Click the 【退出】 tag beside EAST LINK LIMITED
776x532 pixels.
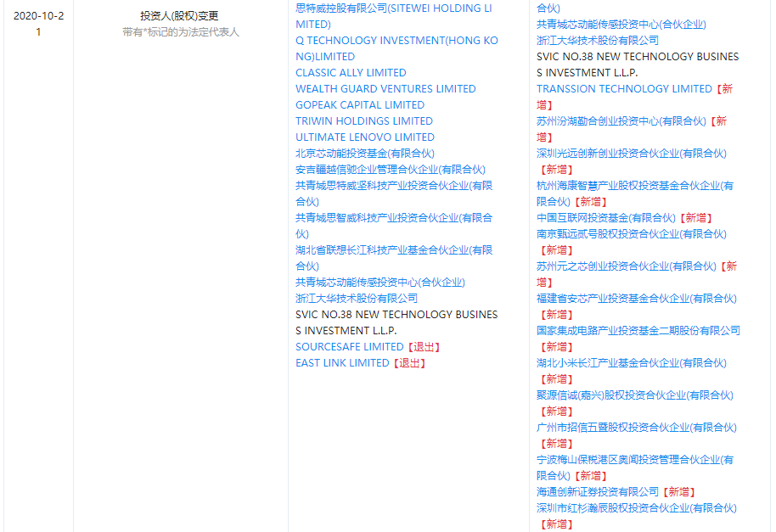coord(410,363)
